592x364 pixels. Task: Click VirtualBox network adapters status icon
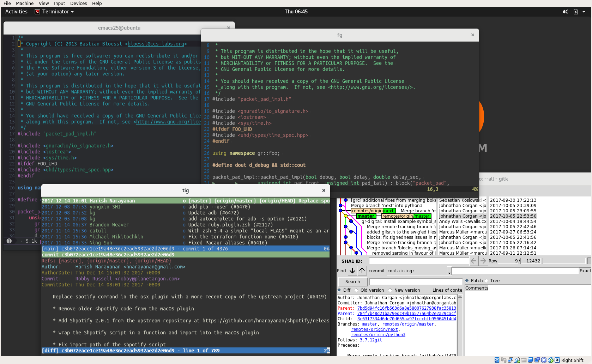pyautogui.click(x=510, y=360)
